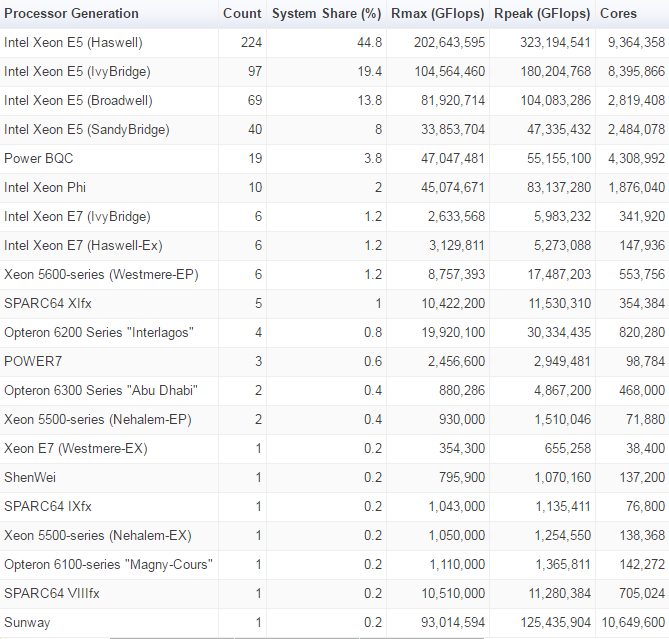Select Xeon E7 (Westmere-EX) row name
Viewport: 669px width, 639px height.
point(76,449)
